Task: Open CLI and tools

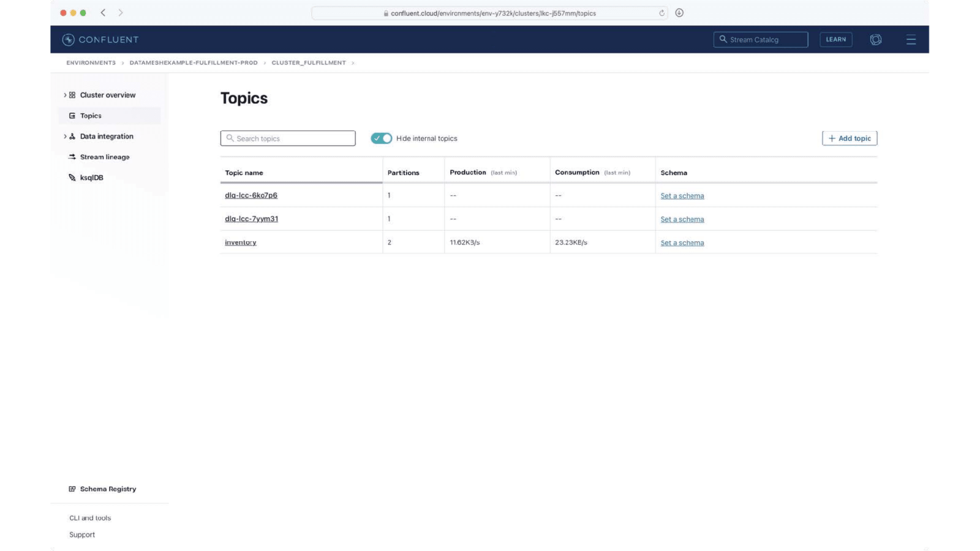Action: [x=90, y=518]
